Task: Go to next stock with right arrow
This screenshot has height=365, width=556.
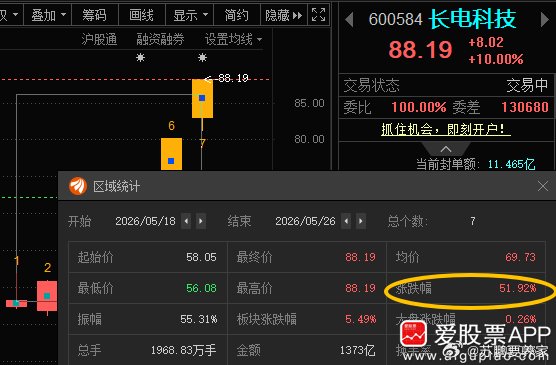Action: click(x=545, y=20)
